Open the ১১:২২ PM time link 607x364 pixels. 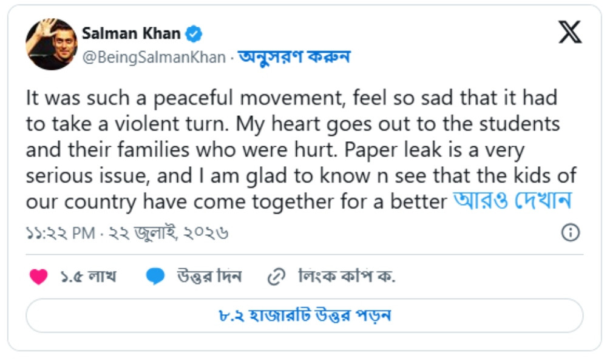[x=60, y=233]
